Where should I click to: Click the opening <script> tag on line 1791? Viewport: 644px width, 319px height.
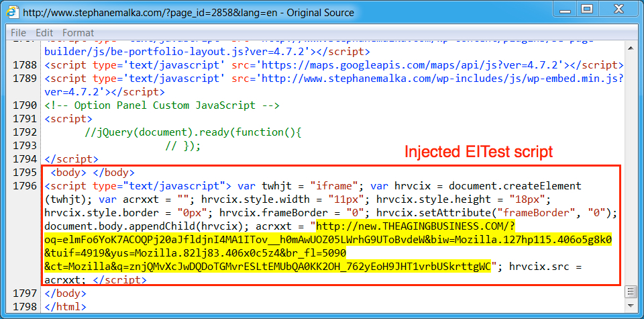click(x=68, y=119)
